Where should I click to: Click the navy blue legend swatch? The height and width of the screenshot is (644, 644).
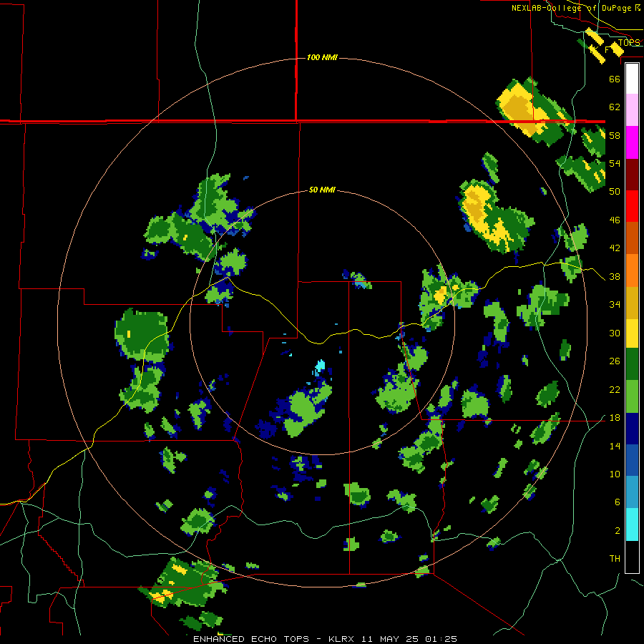click(632, 429)
